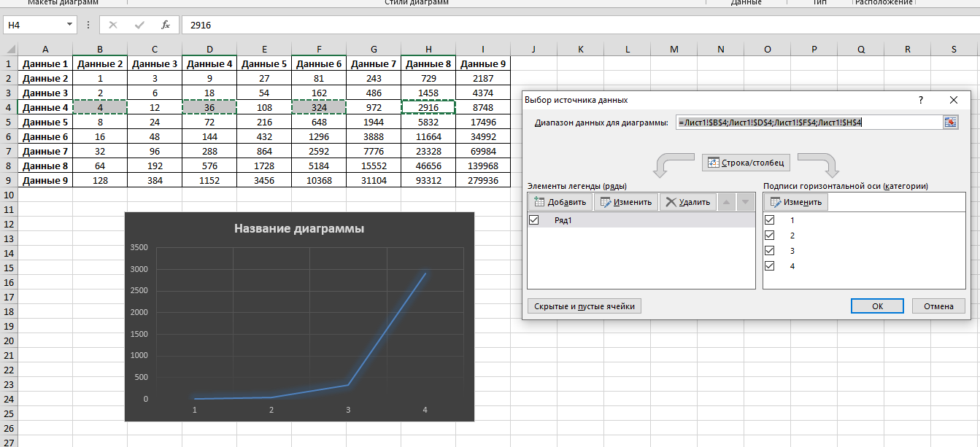Screen dimensions: 980x447
Task: Click the confirm checkmark in formula bar
Action: tap(139, 25)
